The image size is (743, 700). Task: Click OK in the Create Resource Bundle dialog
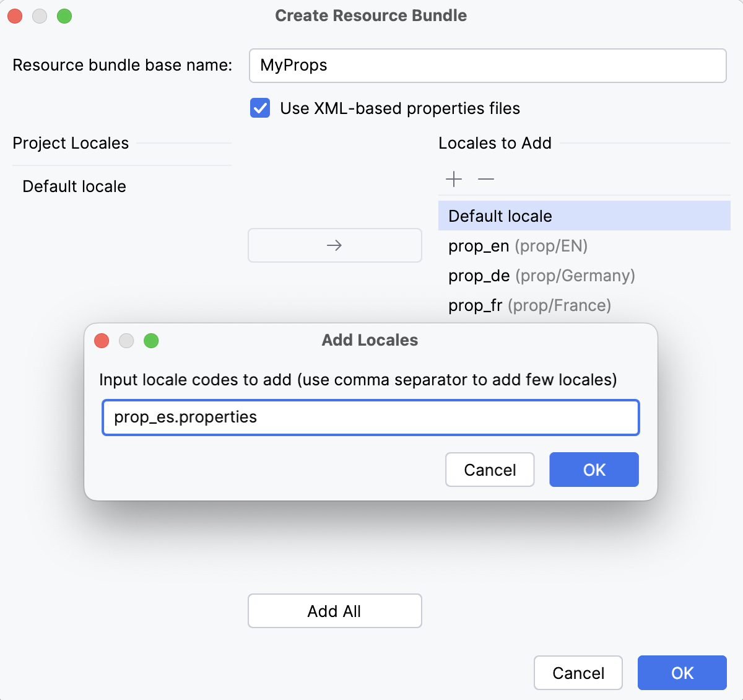(x=682, y=673)
